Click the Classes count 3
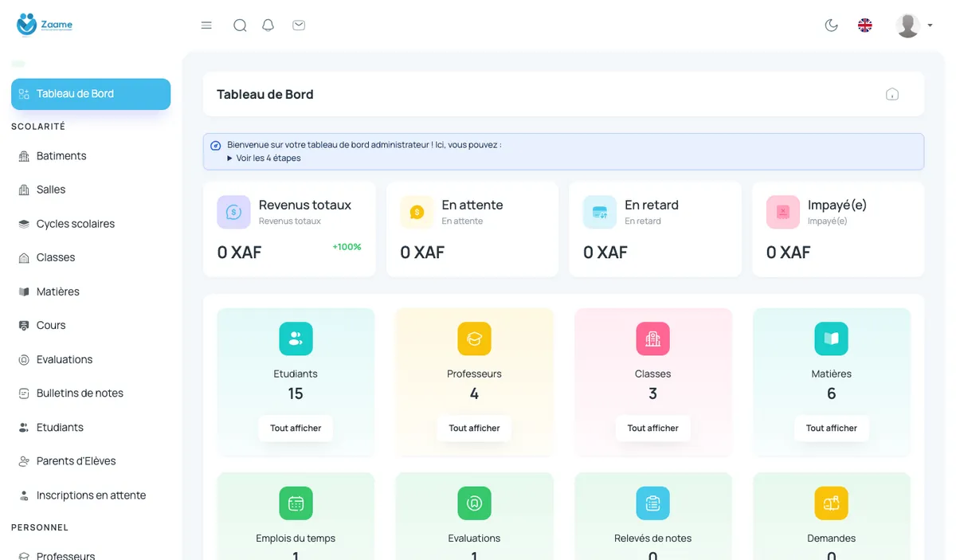 click(652, 394)
